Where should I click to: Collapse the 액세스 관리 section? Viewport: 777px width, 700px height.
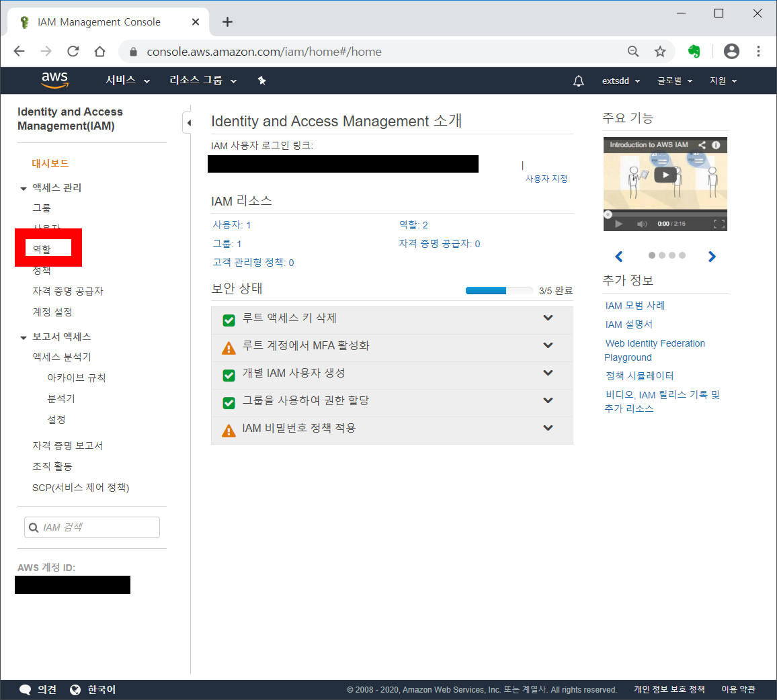(x=24, y=188)
